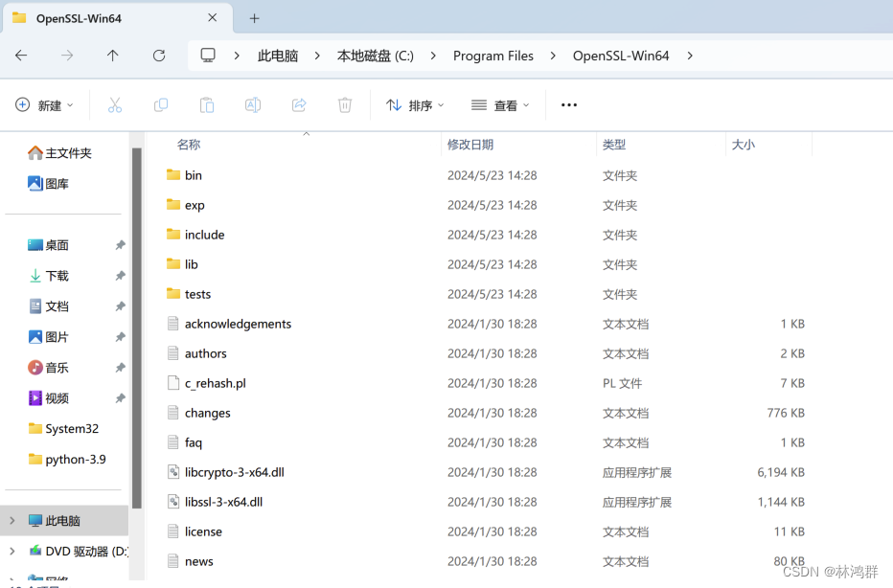Pin visibility toggled 下载 sidebar pin icon
Image resolution: width=893 pixels, height=588 pixels.
[121, 276]
